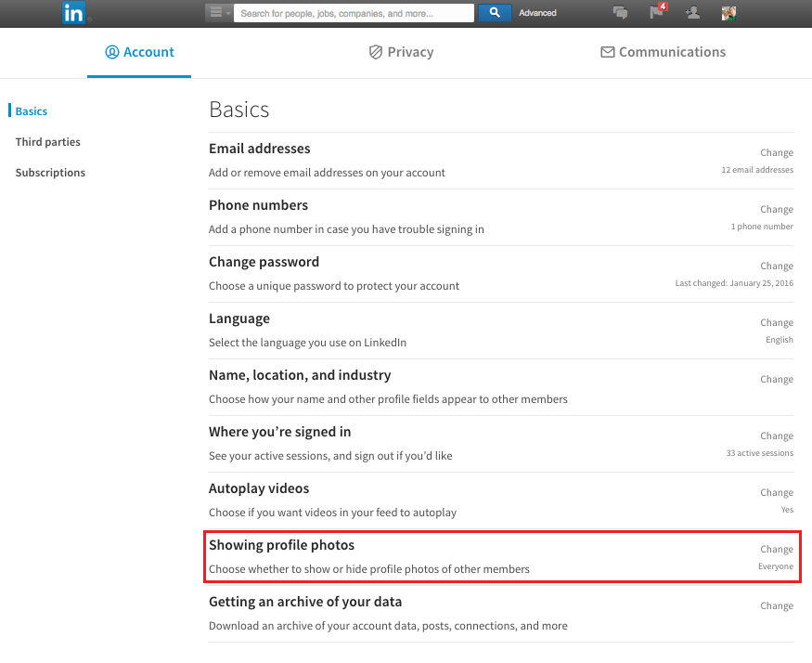This screenshot has width=812, height=663.
Task: Open the search category dropdown menu
Action: (x=219, y=12)
